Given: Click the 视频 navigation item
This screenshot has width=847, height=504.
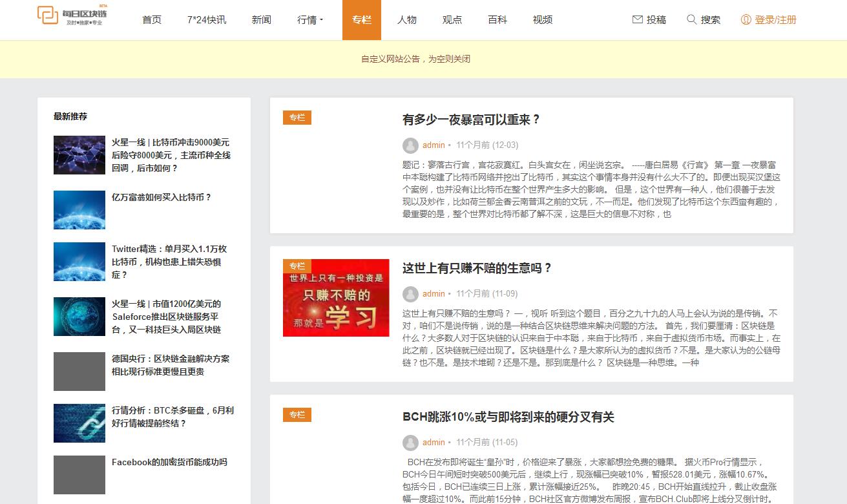Looking at the screenshot, I should [x=543, y=20].
